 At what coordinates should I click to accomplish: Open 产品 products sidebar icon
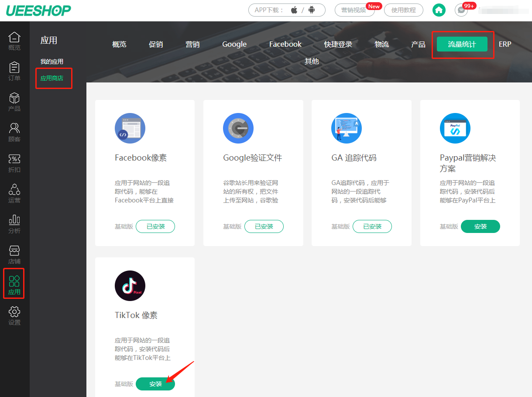coord(14,102)
